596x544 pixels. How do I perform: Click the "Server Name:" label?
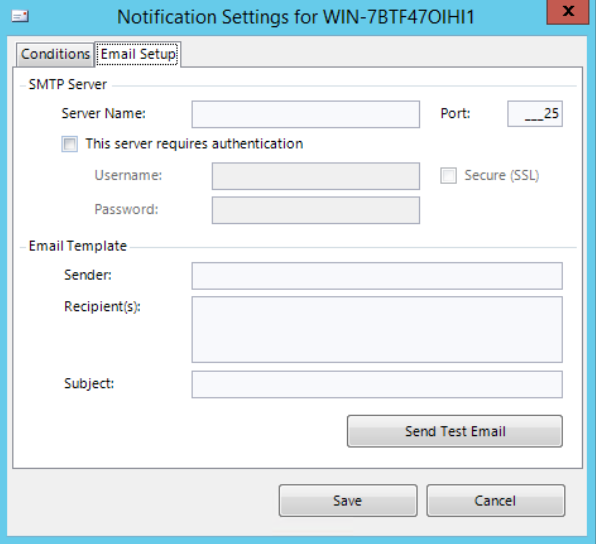[103, 113]
